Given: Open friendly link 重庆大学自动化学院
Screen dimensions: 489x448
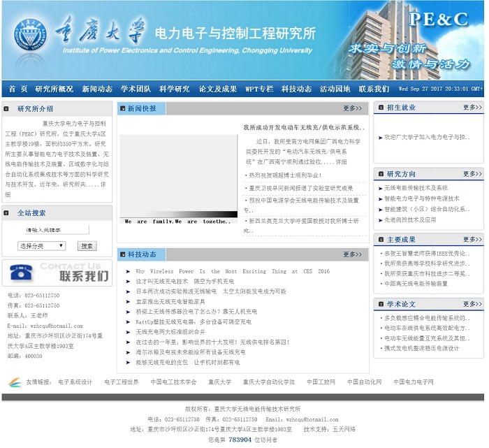Looking at the screenshot, I should tap(269, 382).
